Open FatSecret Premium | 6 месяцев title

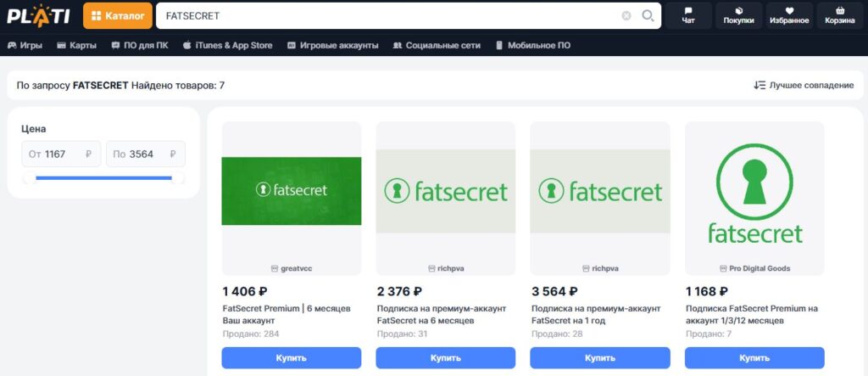tap(287, 314)
